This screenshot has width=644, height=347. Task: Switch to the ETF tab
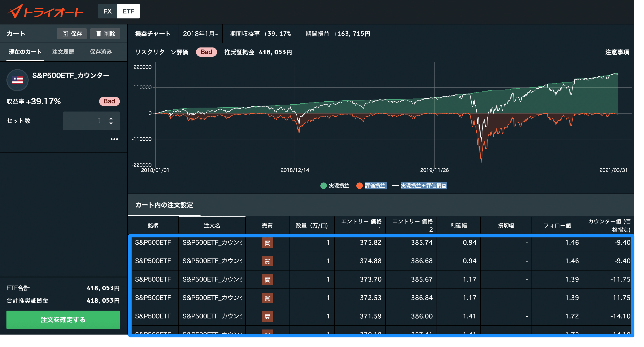[x=128, y=11]
